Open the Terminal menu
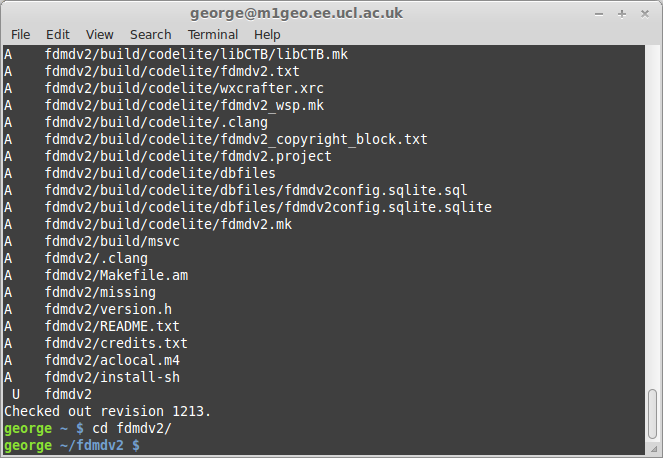The width and height of the screenshot is (663, 458). pyautogui.click(x=213, y=34)
